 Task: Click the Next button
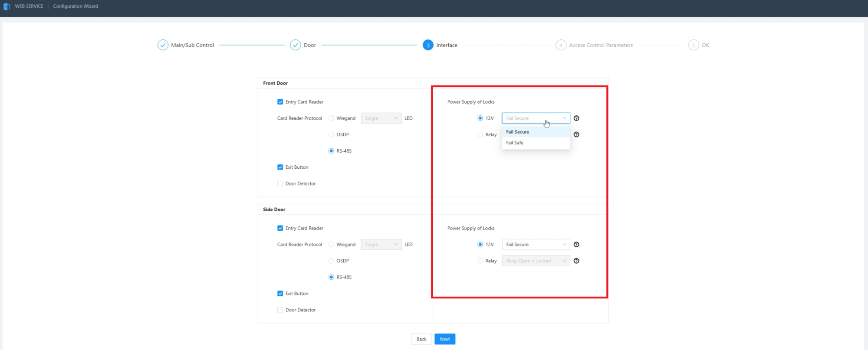tap(445, 339)
